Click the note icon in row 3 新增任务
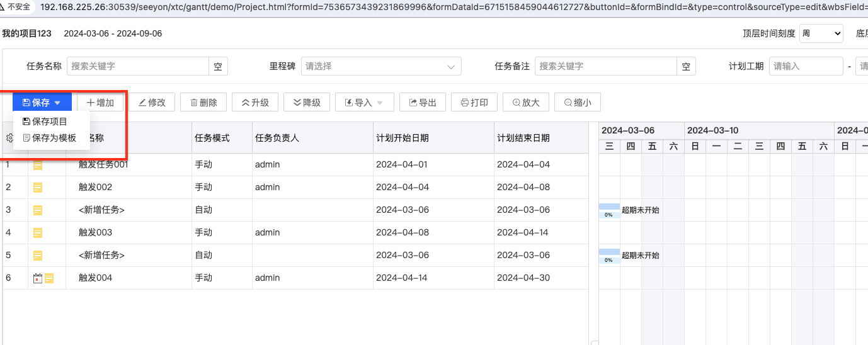Image resolution: width=868 pixels, height=345 pixels. [38, 210]
